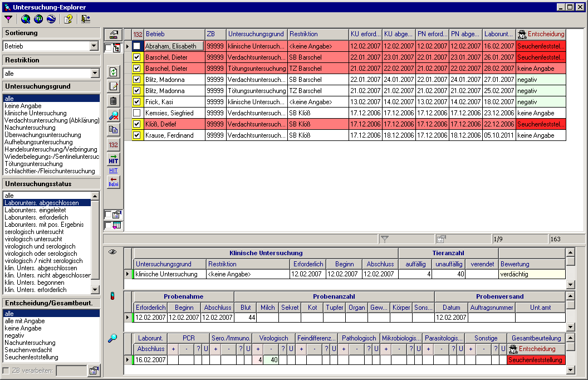Click the trash can delete icon
The height and width of the screenshot is (380, 588).
(x=113, y=101)
